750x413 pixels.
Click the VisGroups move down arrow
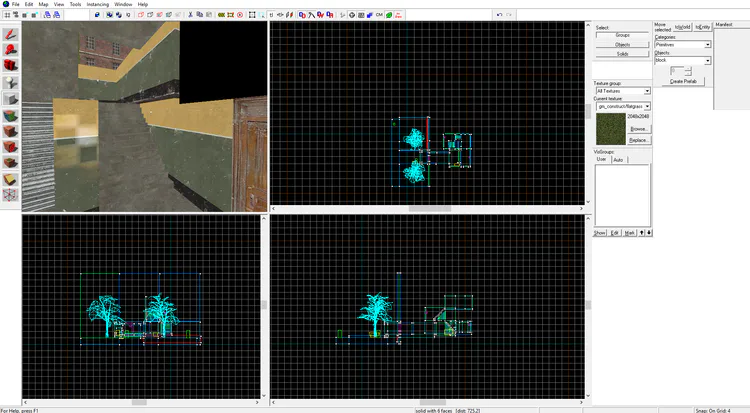point(649,233)
